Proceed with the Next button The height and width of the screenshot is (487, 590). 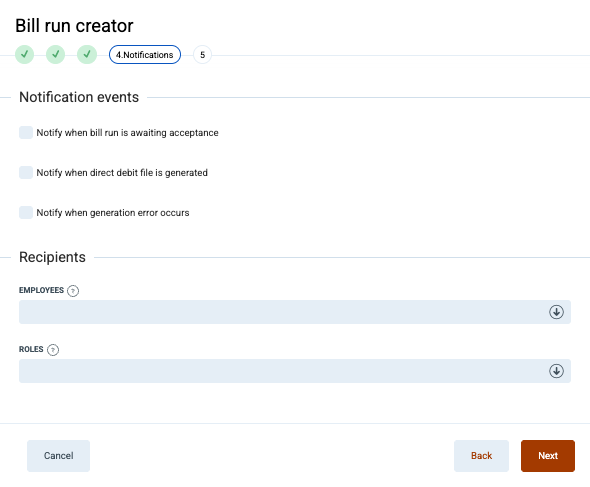pyautogui.click(x=548, y=456)
